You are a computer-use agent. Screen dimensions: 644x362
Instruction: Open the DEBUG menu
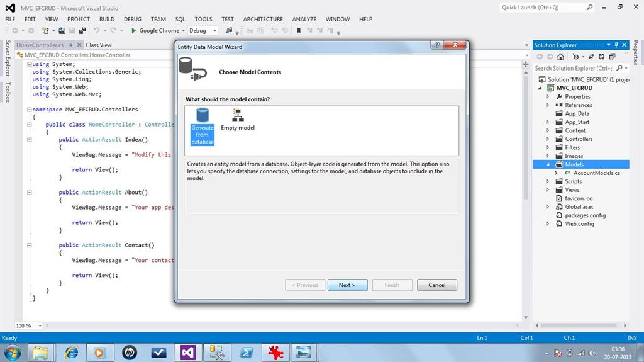tap(133, 19)
